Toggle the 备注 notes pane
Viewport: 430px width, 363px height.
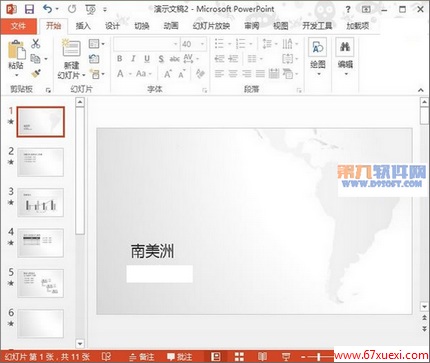coord(142,357)
